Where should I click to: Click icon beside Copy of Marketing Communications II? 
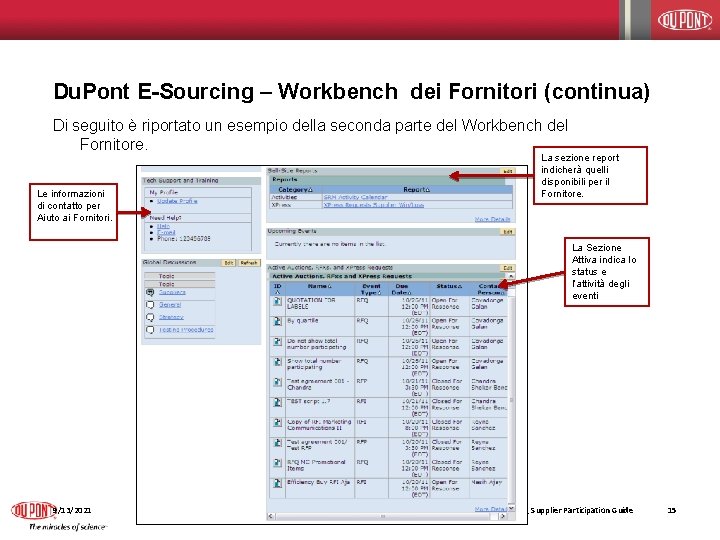277,422
